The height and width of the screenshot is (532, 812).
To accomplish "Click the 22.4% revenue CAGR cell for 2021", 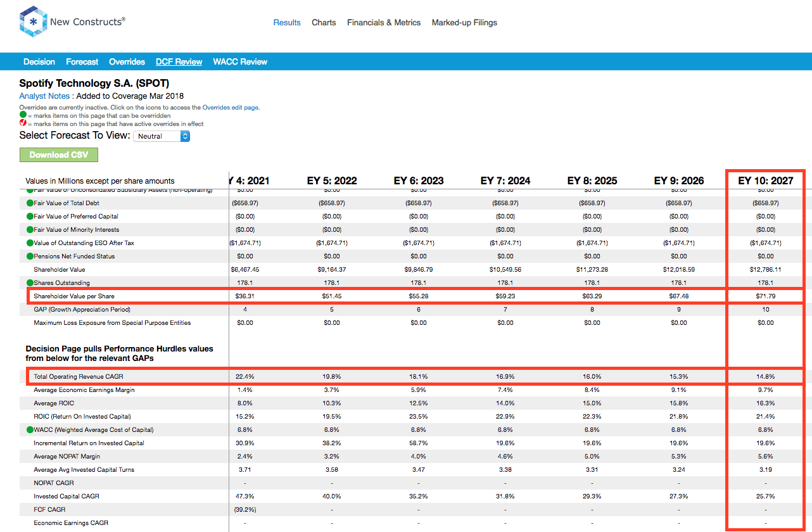I will point(245,377).
